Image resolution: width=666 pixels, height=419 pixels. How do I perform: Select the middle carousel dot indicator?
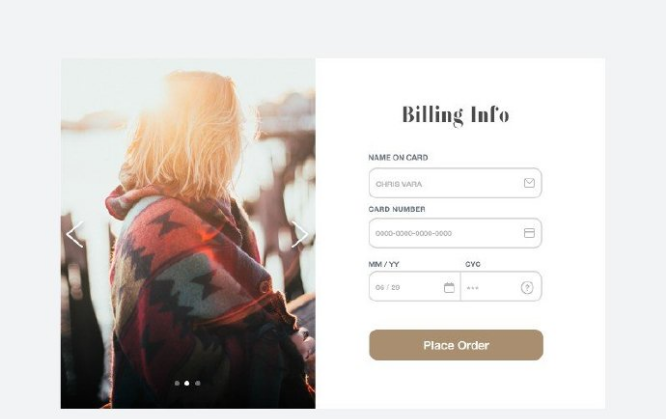tap(187, 383)
